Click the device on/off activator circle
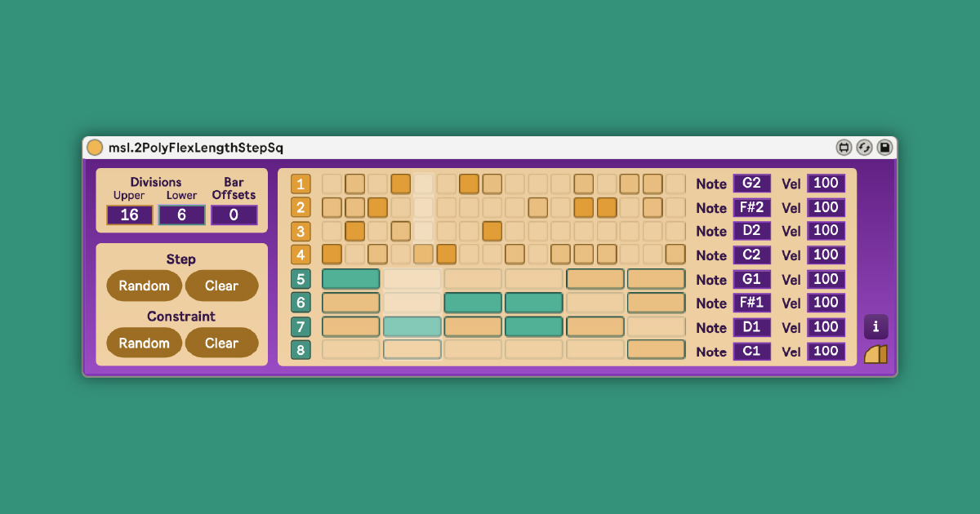 (95, 148)
